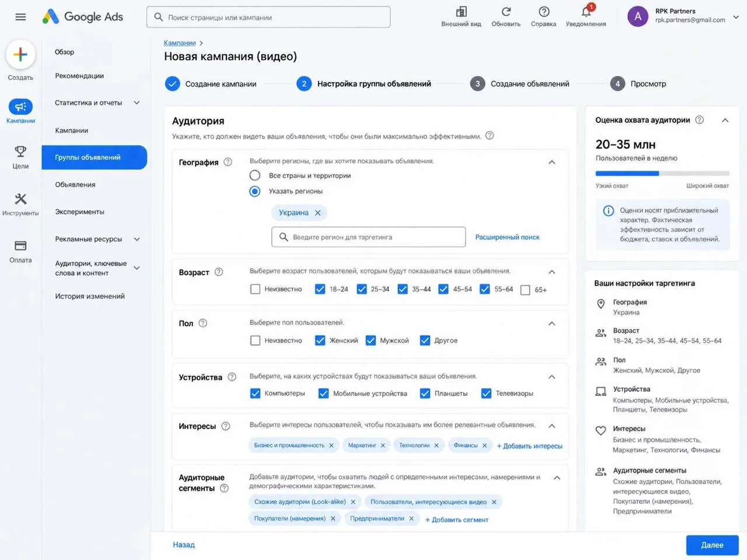
Task: Remove the Технологии interest chip
Action: click(x=436, y=446)
